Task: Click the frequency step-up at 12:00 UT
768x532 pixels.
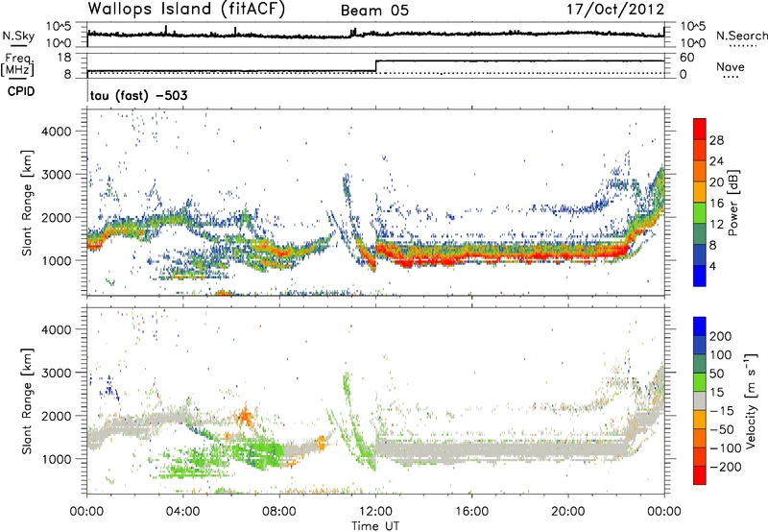Action: (x=375, y=66)
